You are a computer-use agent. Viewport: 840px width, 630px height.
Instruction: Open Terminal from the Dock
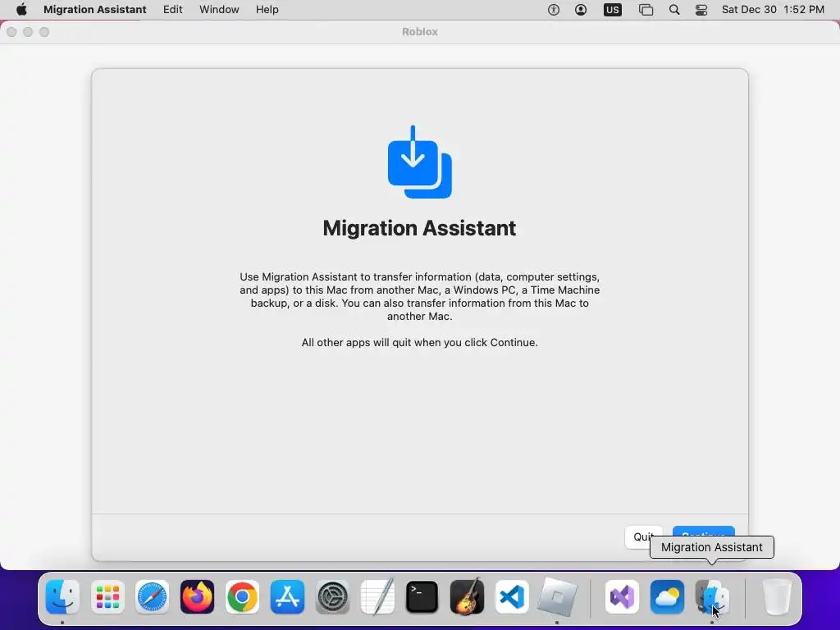point(422,597)
